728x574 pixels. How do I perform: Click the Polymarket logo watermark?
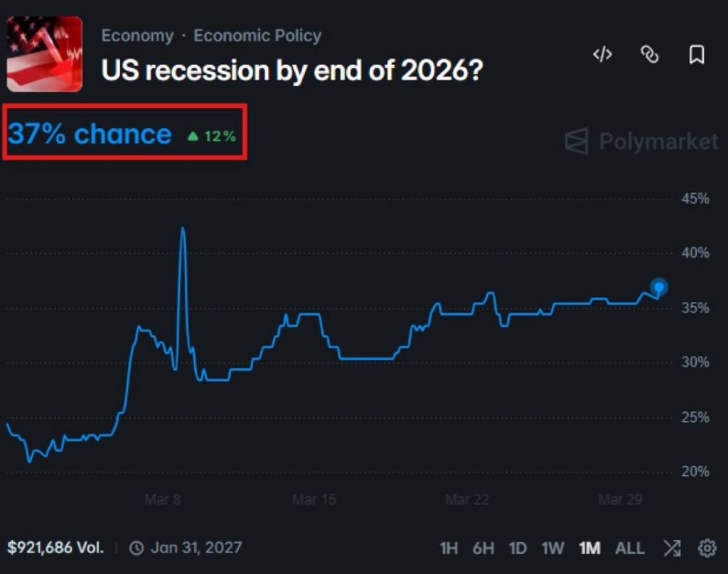[x=641, y=141]
